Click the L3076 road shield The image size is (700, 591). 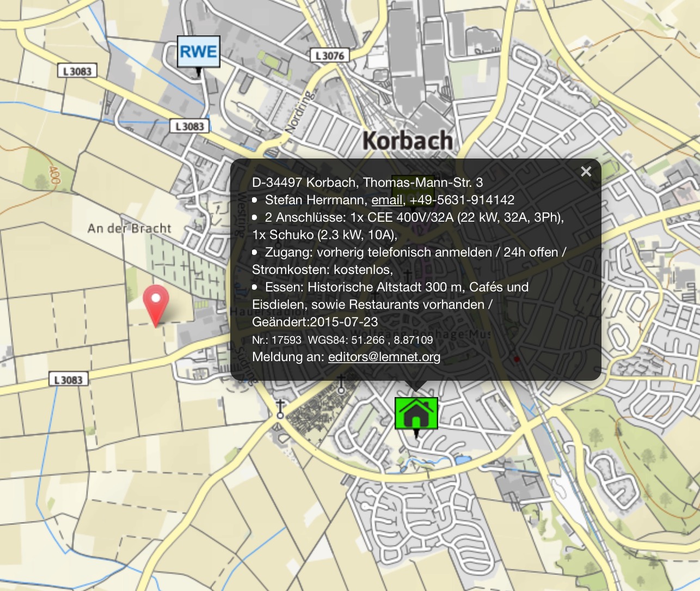[x=329, y=56]
